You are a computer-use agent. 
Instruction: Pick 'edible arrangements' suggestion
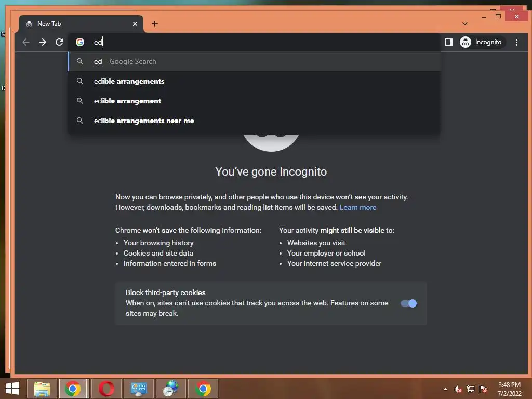click(254, 81)
